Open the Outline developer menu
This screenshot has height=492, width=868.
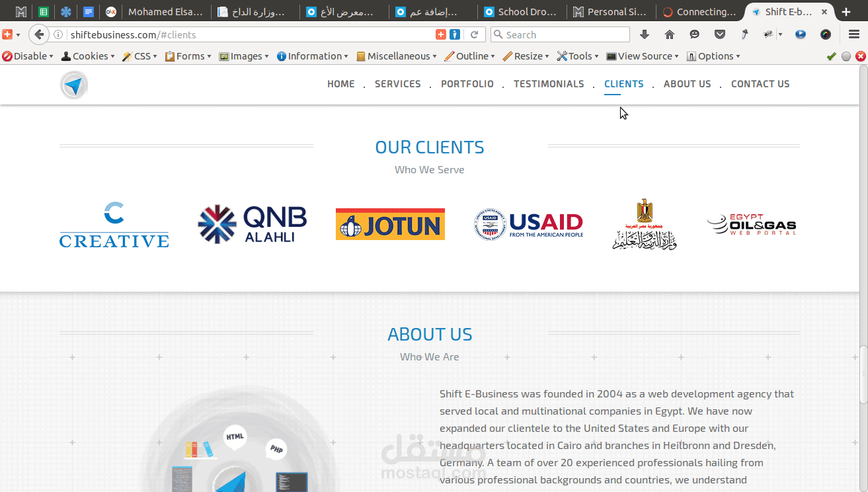(x=470, y=56)
